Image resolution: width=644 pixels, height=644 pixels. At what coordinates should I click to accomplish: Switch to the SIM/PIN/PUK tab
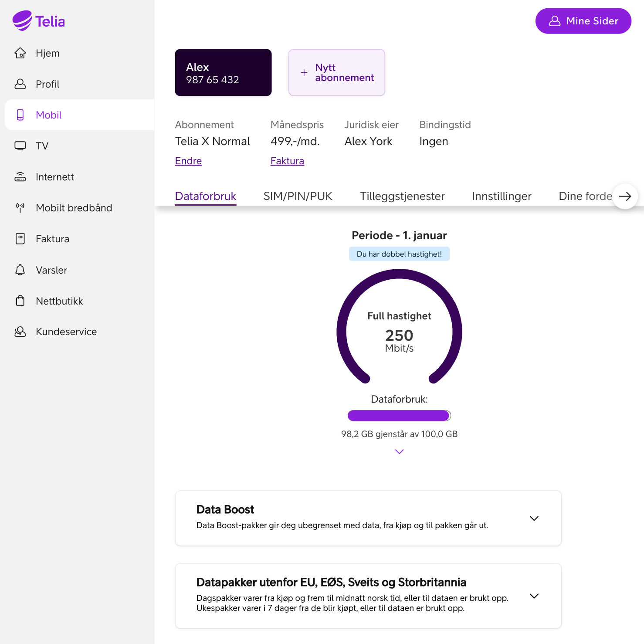tap(298, 196)
